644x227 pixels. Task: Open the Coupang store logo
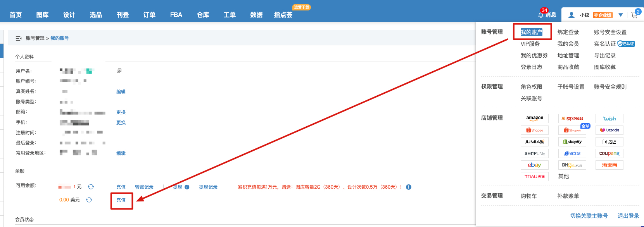(x=609, y=153)
